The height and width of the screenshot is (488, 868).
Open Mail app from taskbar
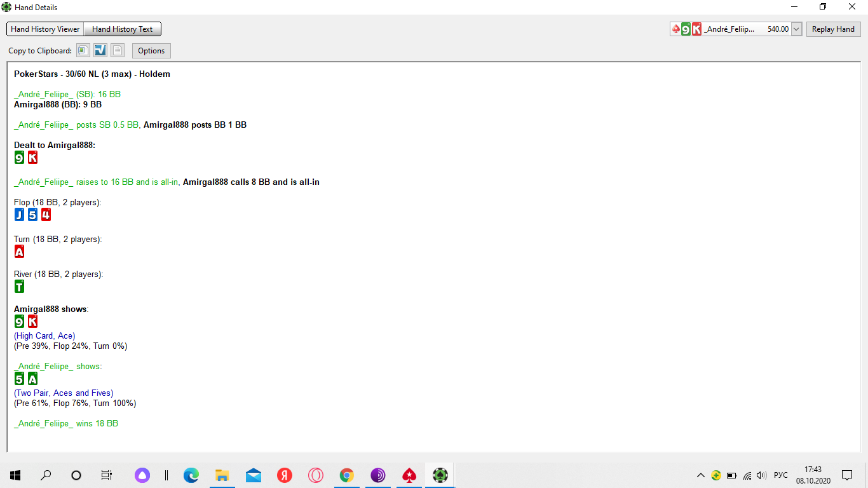tap(254, 475)
